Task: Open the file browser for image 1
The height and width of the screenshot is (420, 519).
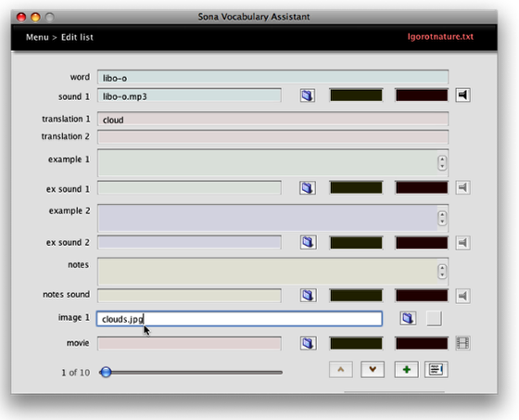Action: point(408,319)
